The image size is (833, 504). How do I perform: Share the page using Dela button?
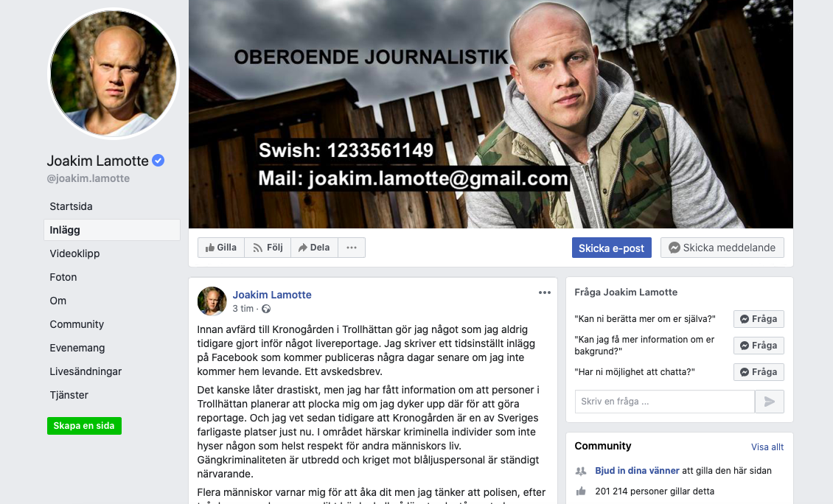(x=314, y=248)
